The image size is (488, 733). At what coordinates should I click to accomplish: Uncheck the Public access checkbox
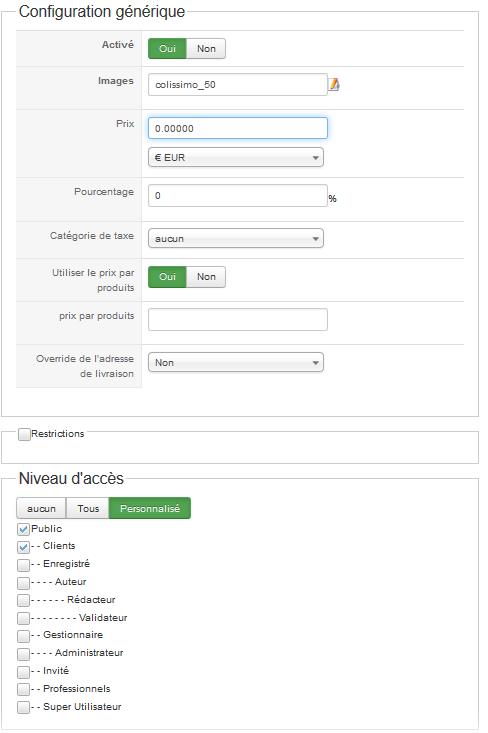click(x=23, y=529)
